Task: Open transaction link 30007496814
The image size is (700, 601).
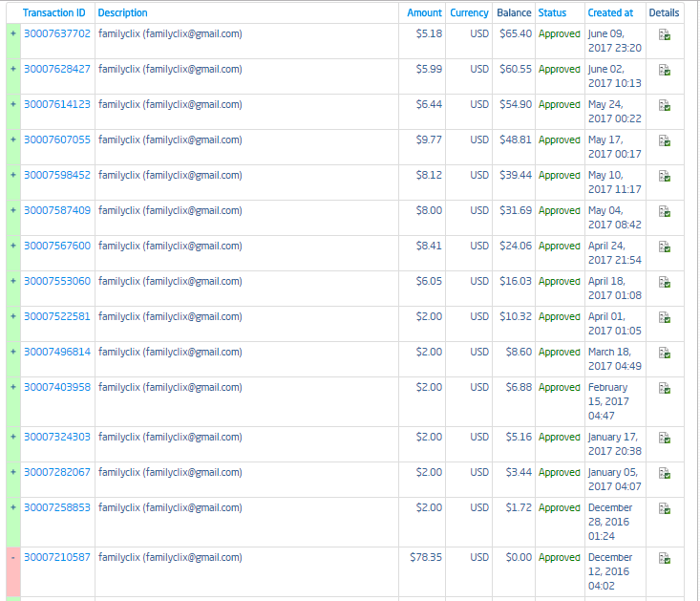Action: (57, 352)
